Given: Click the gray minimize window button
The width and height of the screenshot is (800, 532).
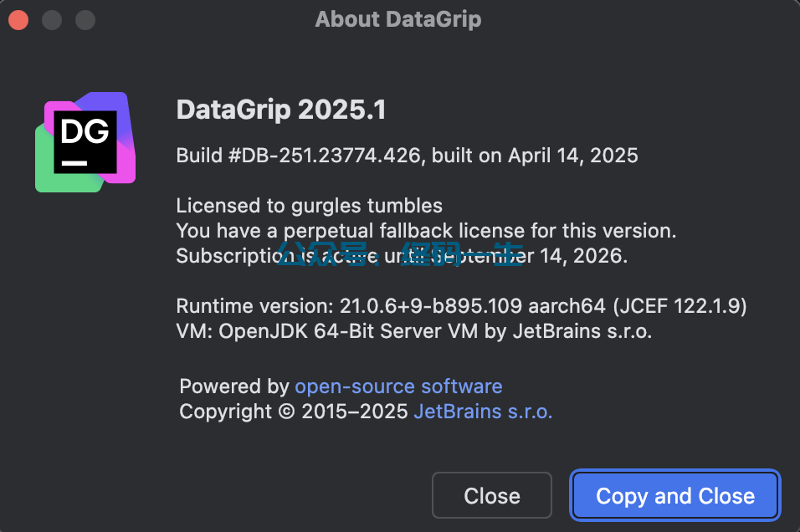Looking at the screenshot, I should pyautogui.click(x=52, y=19).
